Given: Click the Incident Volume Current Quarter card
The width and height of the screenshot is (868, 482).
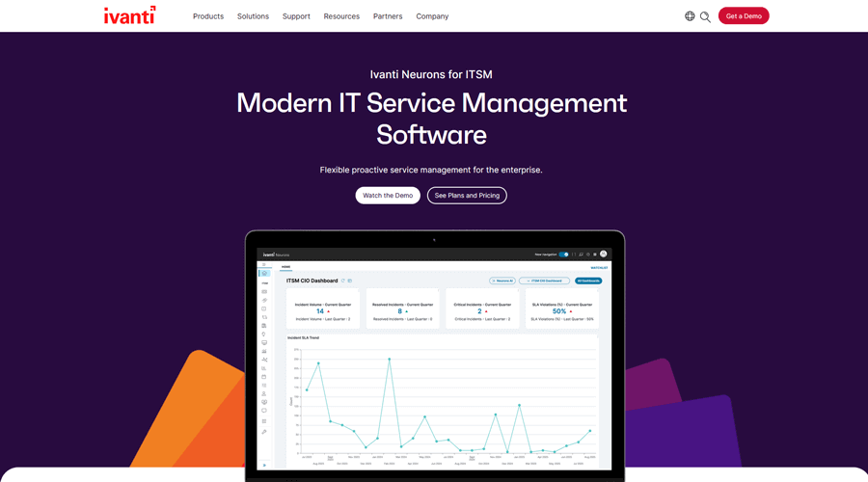Looking at the screenshot, I should (x=323, y=308).
